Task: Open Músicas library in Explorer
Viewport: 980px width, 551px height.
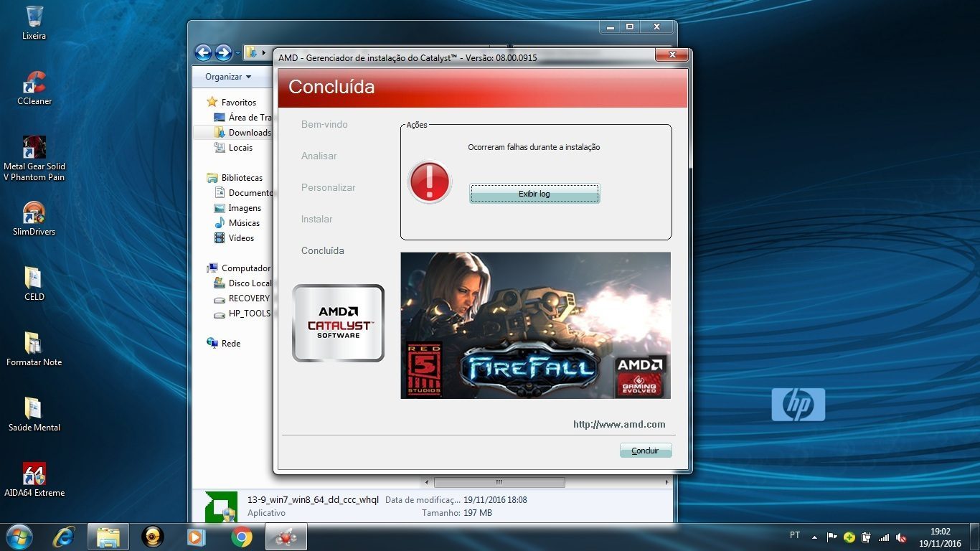Action: (237, 223)
